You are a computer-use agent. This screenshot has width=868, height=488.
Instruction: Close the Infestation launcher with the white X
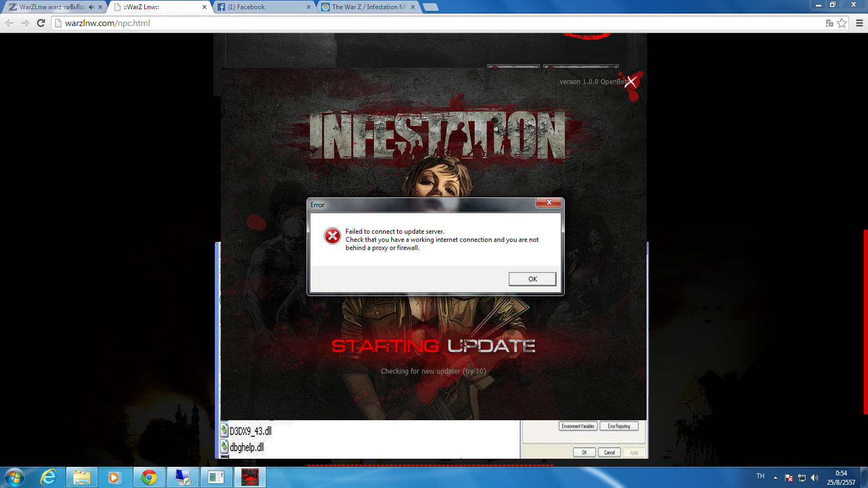631,82
